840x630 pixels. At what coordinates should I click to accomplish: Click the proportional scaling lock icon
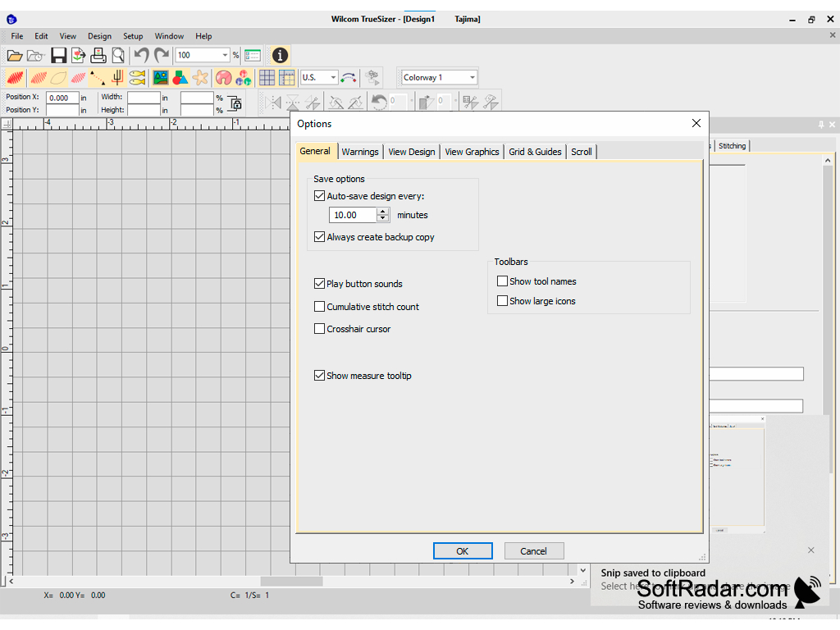point(235,103)
